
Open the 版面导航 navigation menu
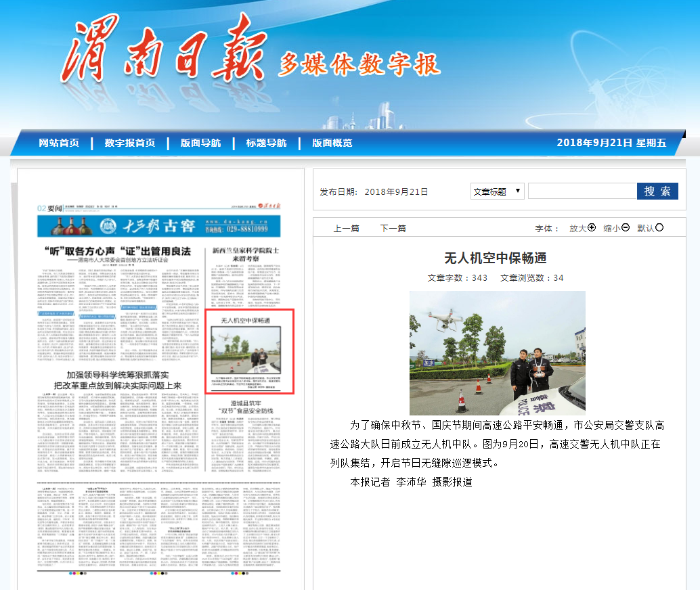(x=200, y=143)
